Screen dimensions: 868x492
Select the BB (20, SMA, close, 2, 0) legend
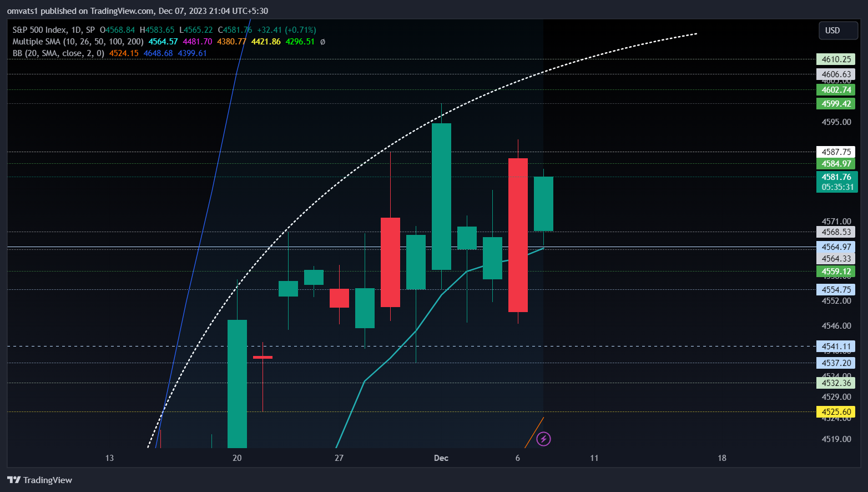[58, 53]
